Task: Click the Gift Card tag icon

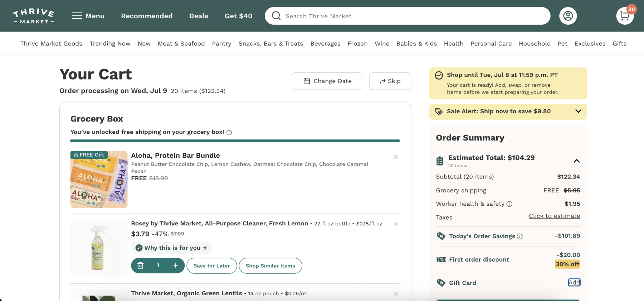Action: 441,283
